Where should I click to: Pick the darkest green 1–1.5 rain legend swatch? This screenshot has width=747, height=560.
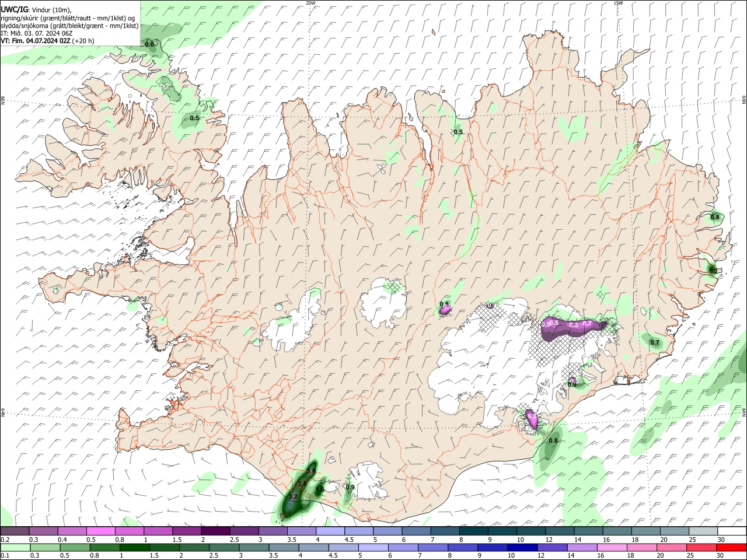click(x=134, y=548)
